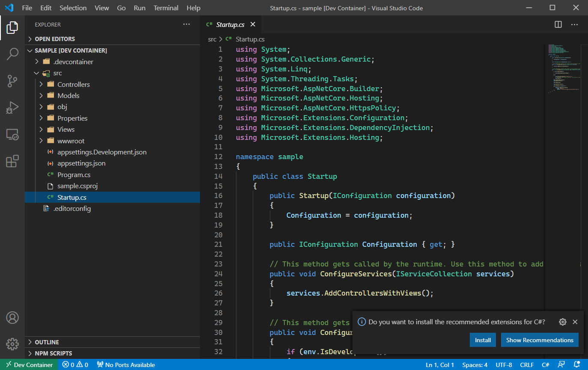
Task: Click Install button for C# extensions
Action: 483,340
